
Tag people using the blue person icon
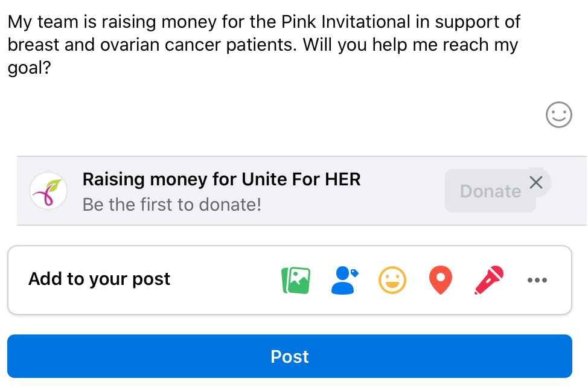tap(344, 280)
